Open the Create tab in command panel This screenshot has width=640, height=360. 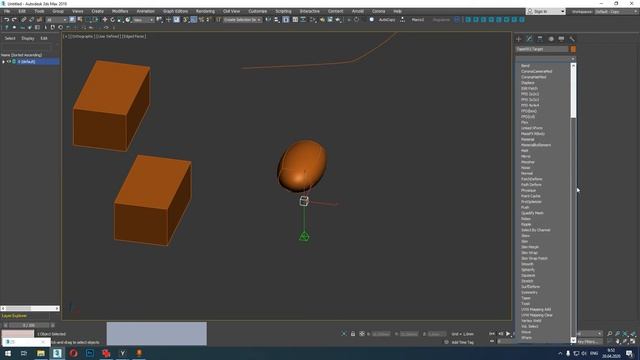tap(519, 39)
